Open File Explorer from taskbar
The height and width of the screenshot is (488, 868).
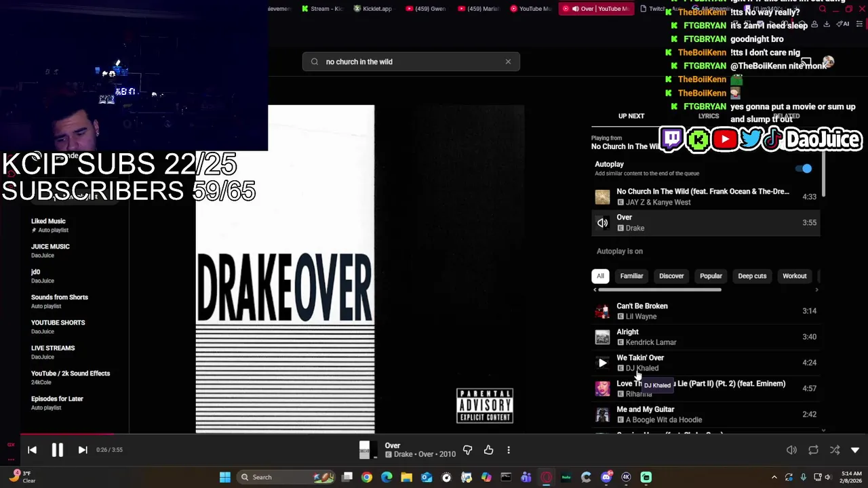coord(406,477)
